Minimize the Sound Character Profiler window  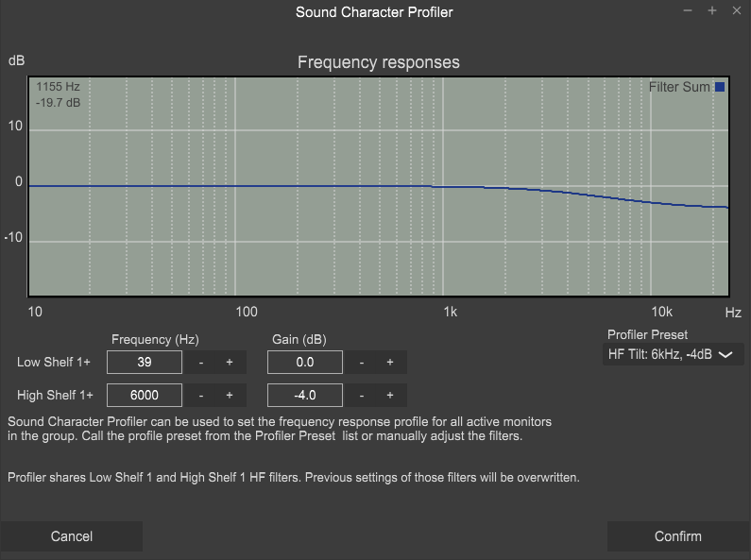pyautogui.click(x=688, y=10)
